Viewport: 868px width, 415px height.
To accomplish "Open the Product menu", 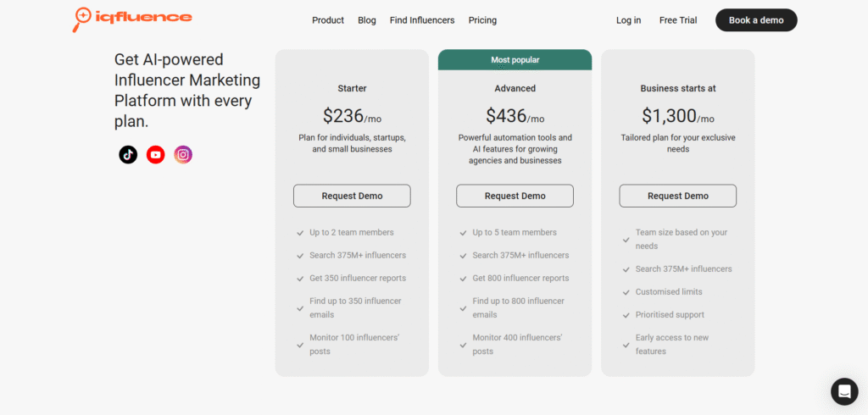I will [x=328, y=20].
